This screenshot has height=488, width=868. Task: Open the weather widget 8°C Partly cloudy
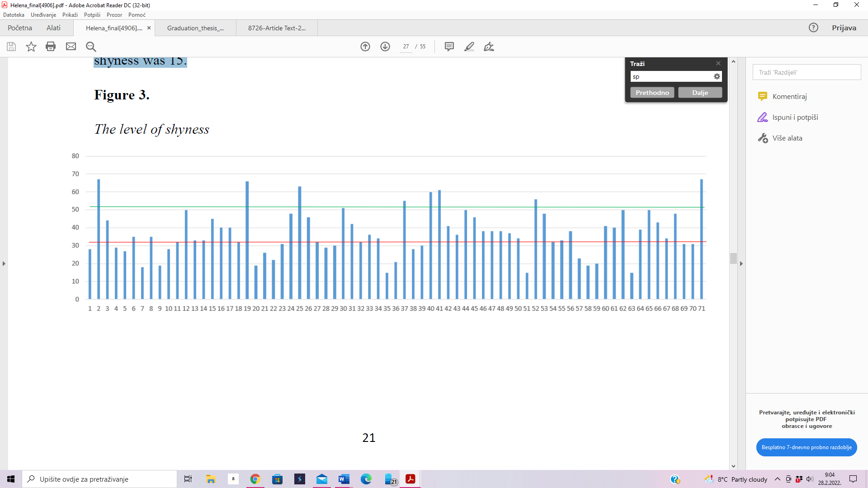(736, 479)
